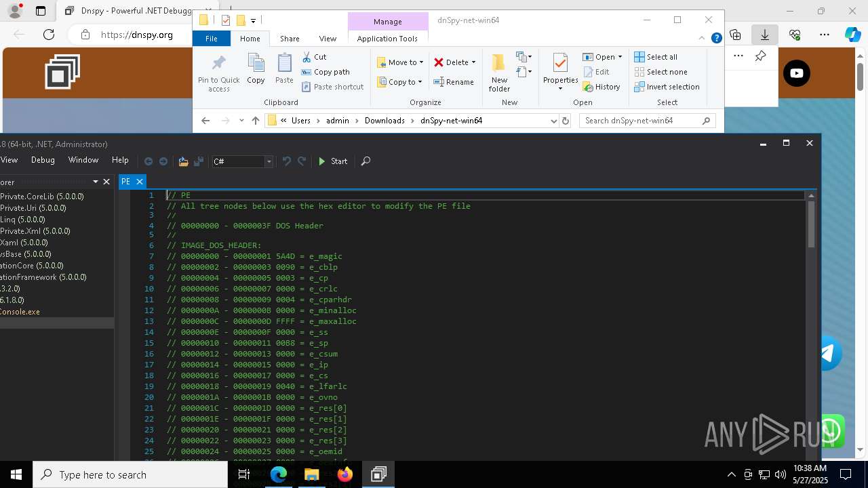Click dnSpy vertical scrollbar thumb

tap(811, 225)
